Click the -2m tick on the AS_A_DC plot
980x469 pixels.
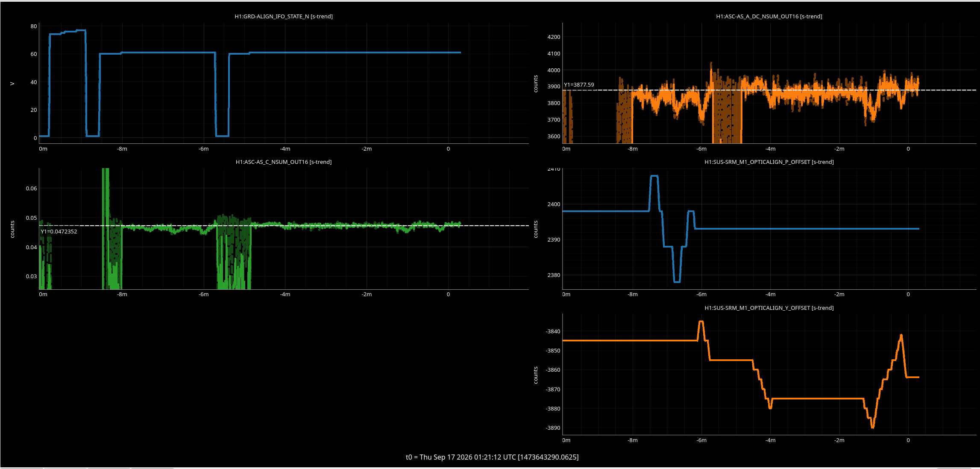tap(839, 149)
